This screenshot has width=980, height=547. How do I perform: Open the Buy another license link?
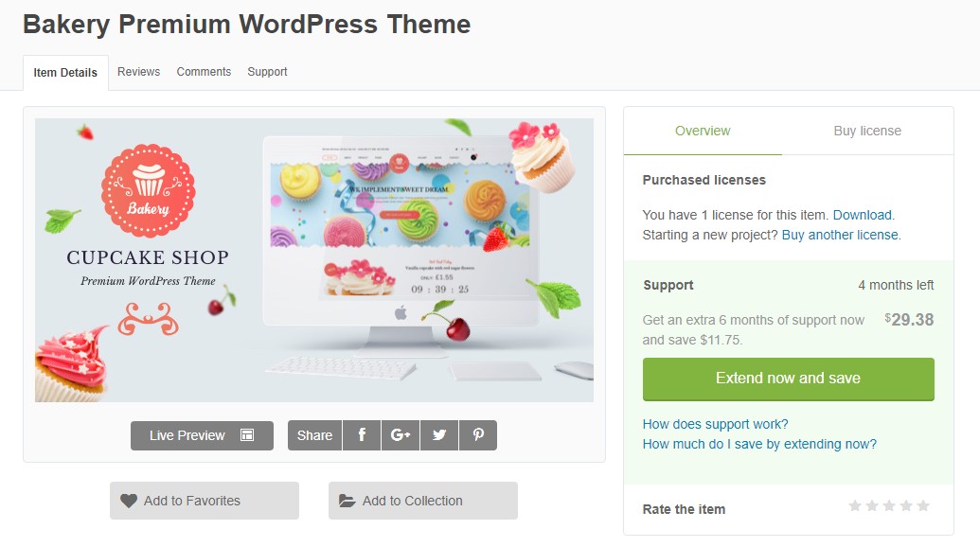(x=840, y=235)
